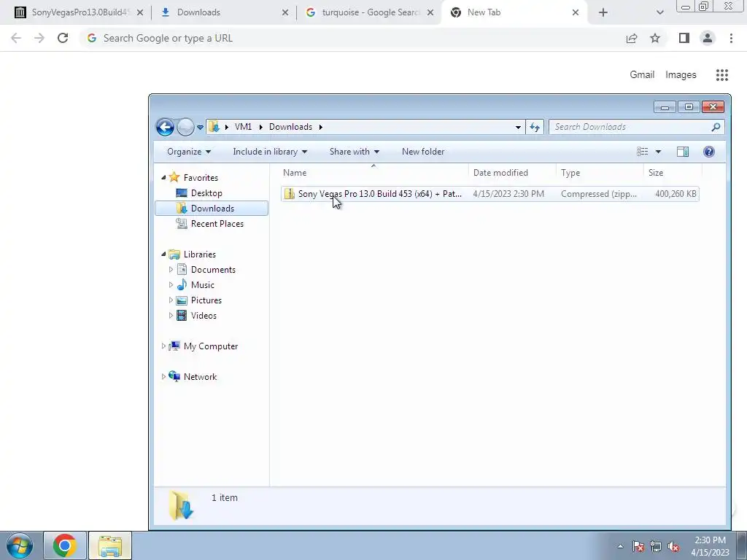Collapse the Favorites group
747x560 pixels.
[163, 177]
